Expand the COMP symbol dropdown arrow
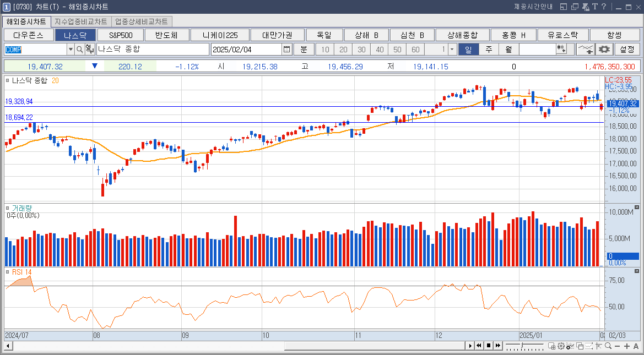The height and width of the screenshot is (355, 644). [71, 50]
